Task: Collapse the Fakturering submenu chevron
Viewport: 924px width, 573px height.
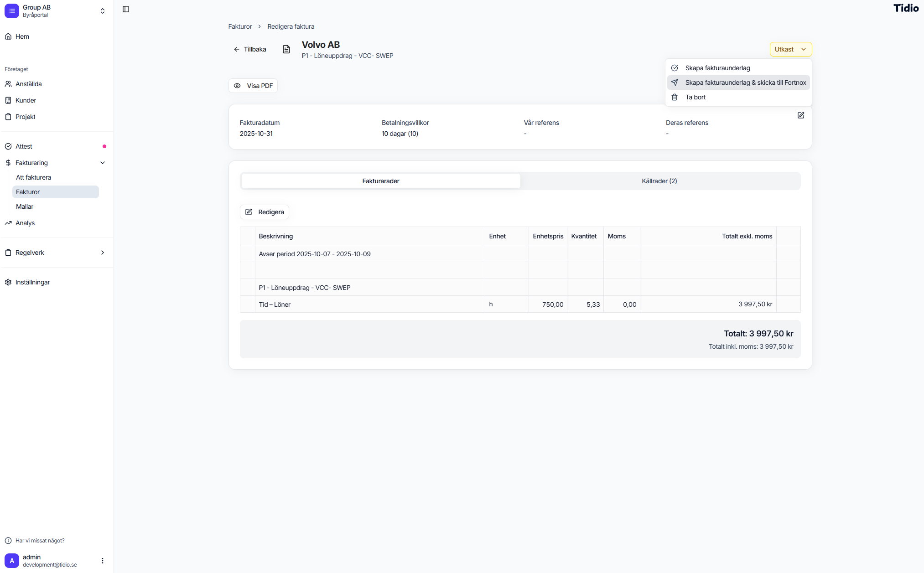Action: click(103, 163)
